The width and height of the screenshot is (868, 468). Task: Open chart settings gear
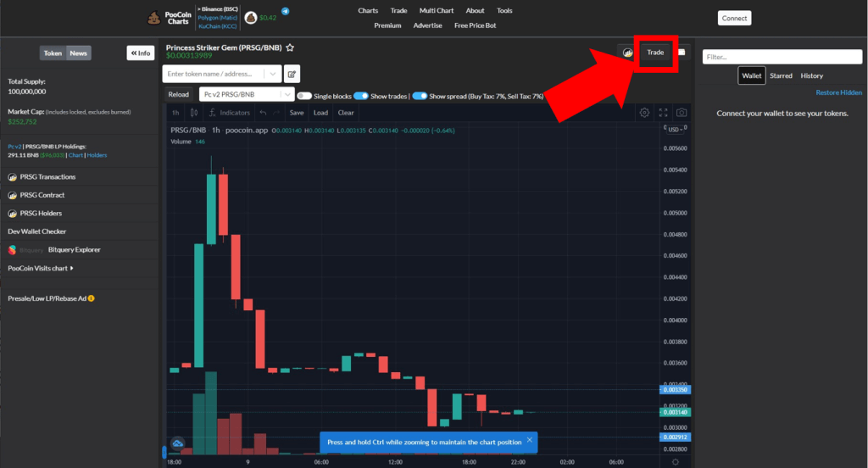(x=644, y=113)
